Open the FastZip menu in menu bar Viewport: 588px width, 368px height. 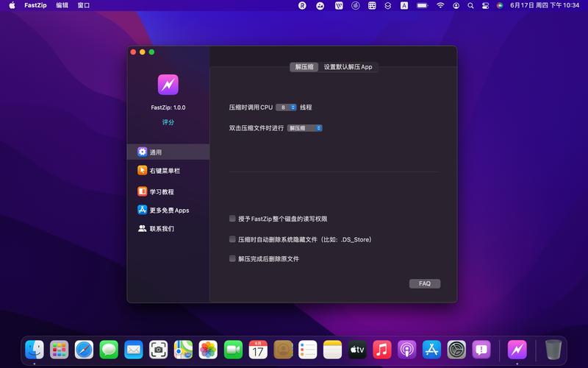pos(35,6)
